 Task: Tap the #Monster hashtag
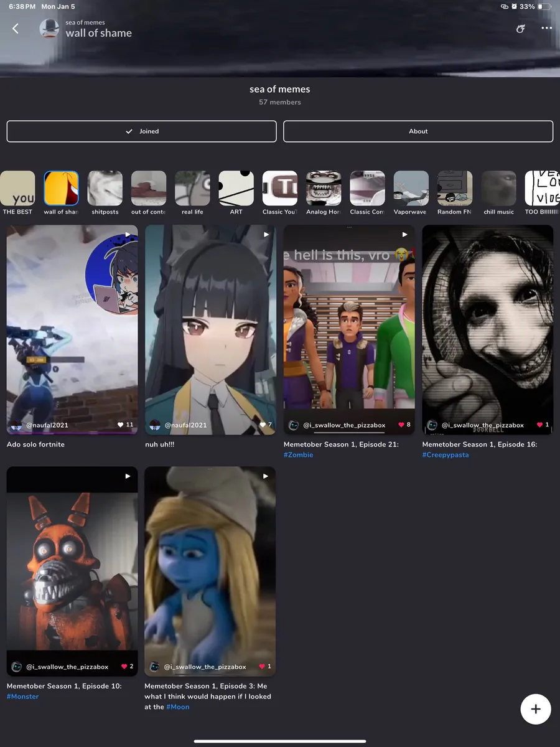(23, 697)
